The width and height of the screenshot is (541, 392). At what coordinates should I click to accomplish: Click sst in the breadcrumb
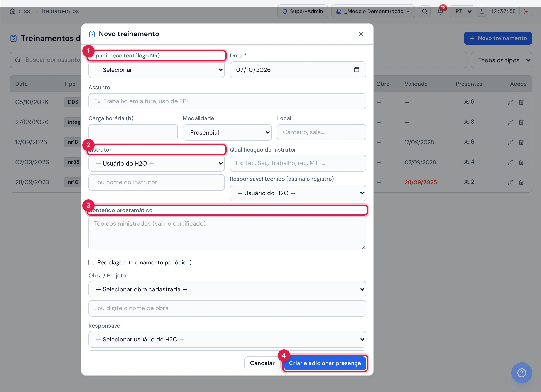pyautogui.click(x=28, y=11)
